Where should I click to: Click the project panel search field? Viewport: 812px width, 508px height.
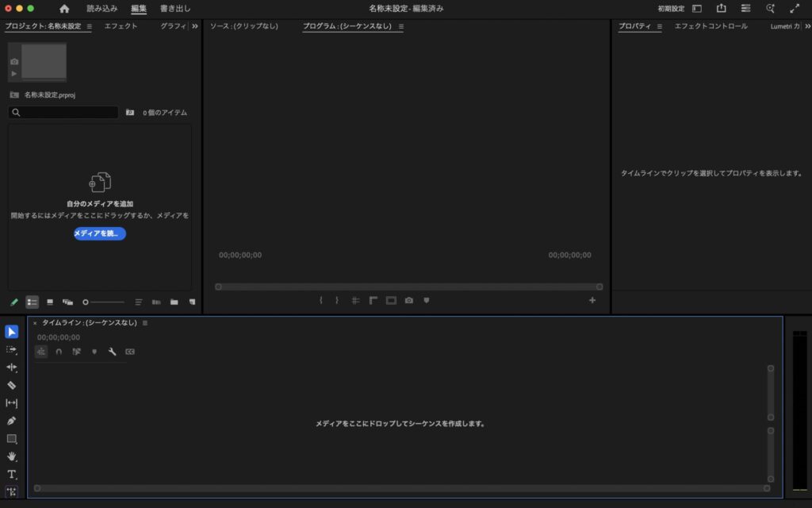[x=63, y=113]
